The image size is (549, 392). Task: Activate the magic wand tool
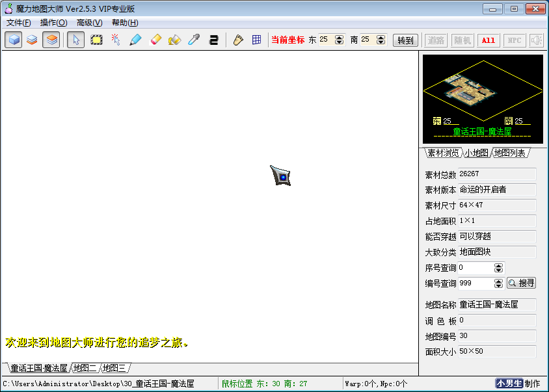pos(115,40)
